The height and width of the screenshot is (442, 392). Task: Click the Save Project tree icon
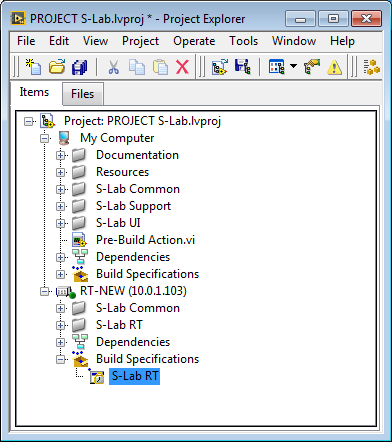(x=242, y=67)
